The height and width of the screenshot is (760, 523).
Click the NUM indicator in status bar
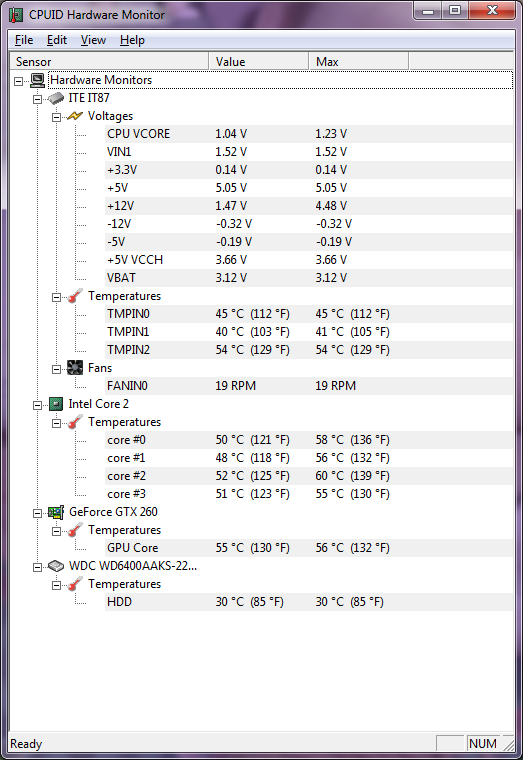point(482,744)
